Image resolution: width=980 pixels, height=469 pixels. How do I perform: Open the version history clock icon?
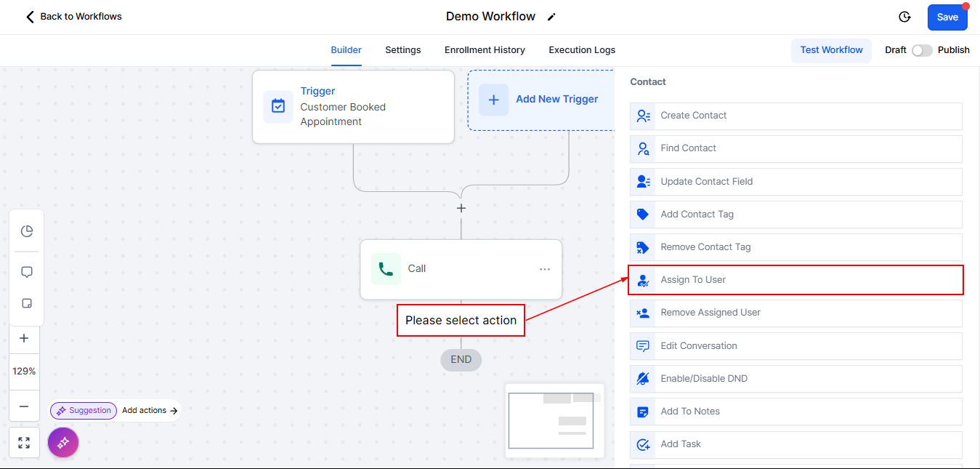[904, 17]
